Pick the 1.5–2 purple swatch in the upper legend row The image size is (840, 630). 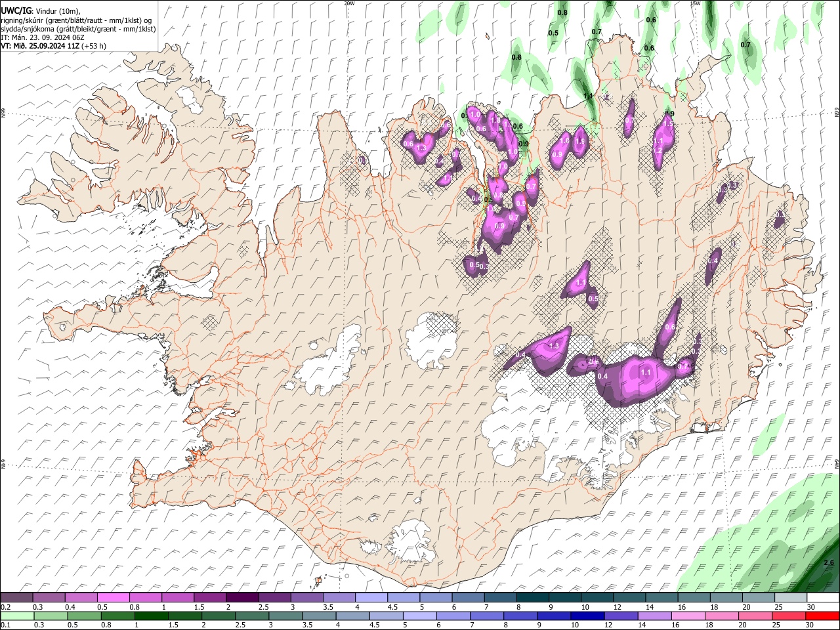[x=210, y=598]
